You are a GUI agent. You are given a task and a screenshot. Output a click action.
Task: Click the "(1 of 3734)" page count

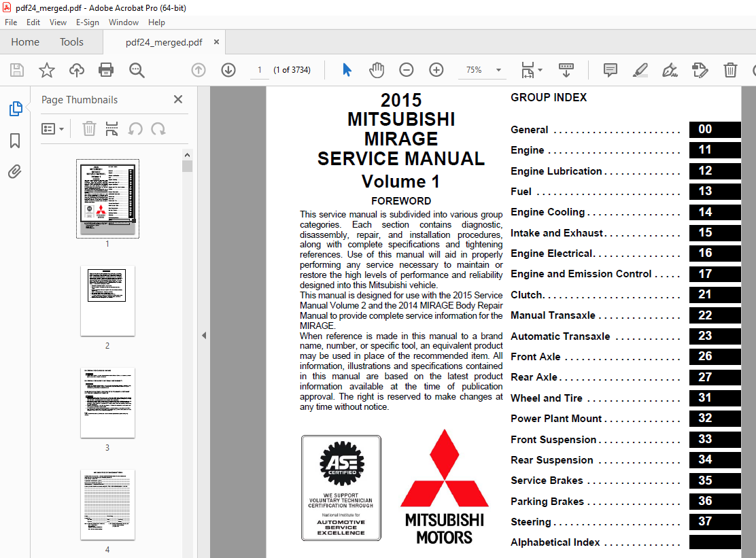(292, 71)
